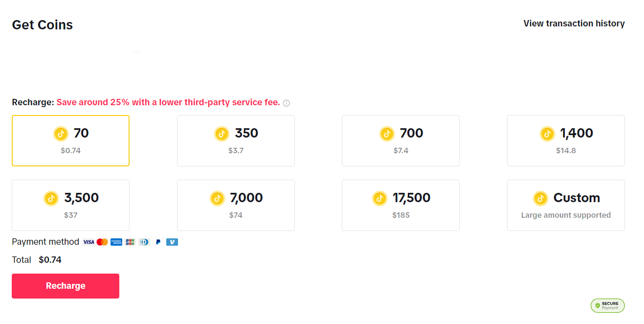This screenshot has width=644, height=324.
Task: Click the red 'Save around 25%' notice text
Action: (x=168, y=102)
